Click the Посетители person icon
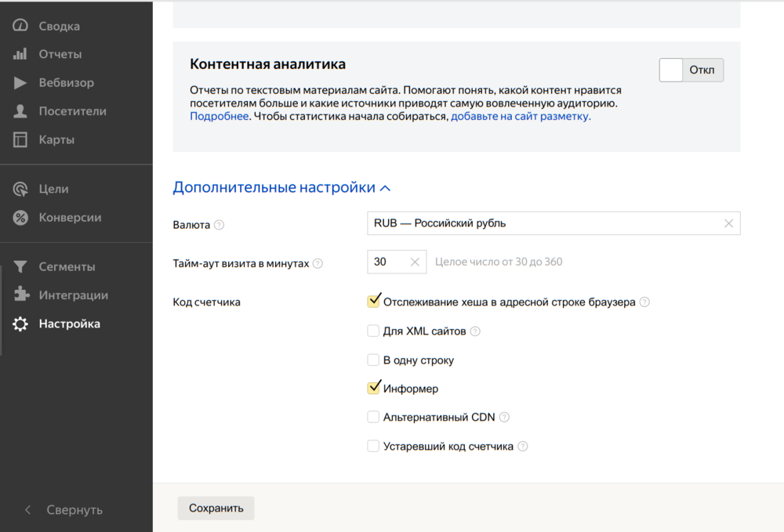The width and height of the screenshot is (784, 532). point(20,111)
